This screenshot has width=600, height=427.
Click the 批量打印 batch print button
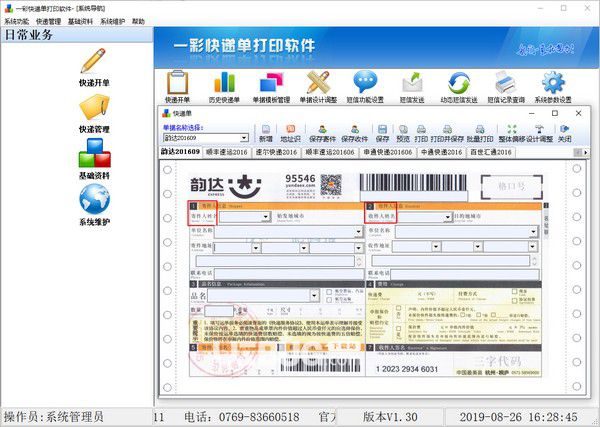pyautogui.click(x=480, y=134)
